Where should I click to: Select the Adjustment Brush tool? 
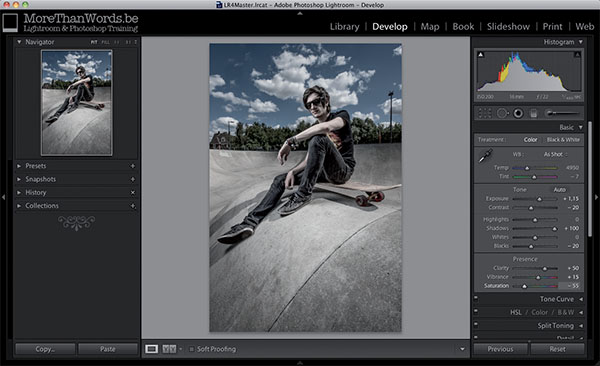tap(562, 113)
